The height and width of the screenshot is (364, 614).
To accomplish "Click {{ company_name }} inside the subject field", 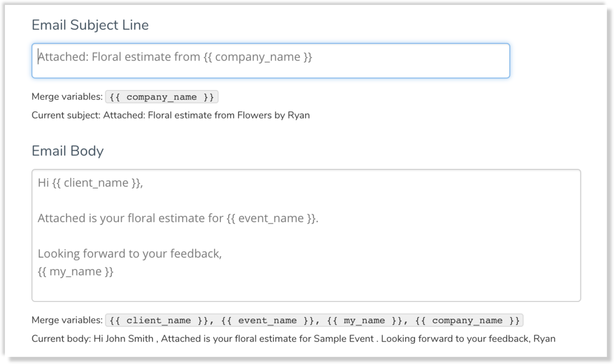I will click(258, 57).
